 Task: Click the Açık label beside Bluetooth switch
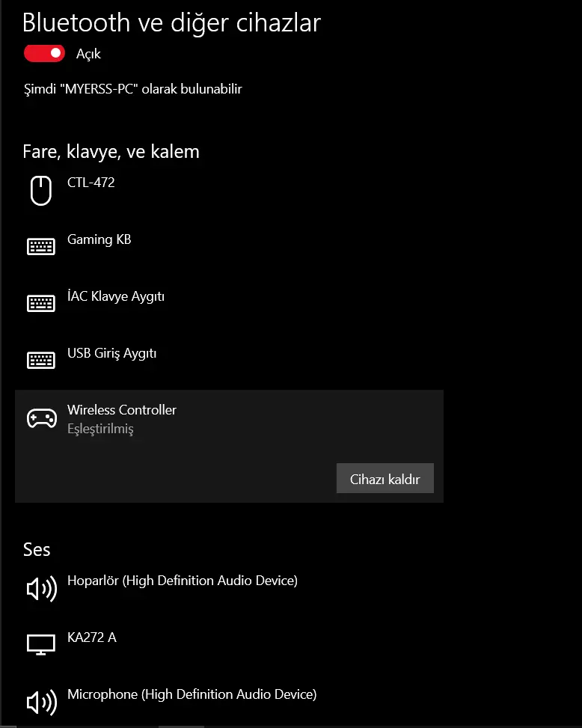tap(88, 54)
